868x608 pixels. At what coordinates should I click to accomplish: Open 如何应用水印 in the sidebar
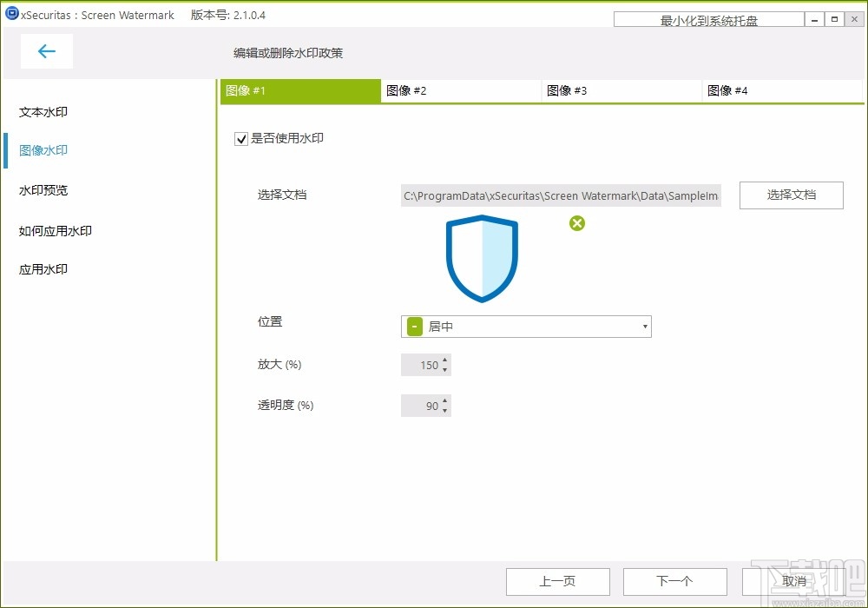(56, 231)
